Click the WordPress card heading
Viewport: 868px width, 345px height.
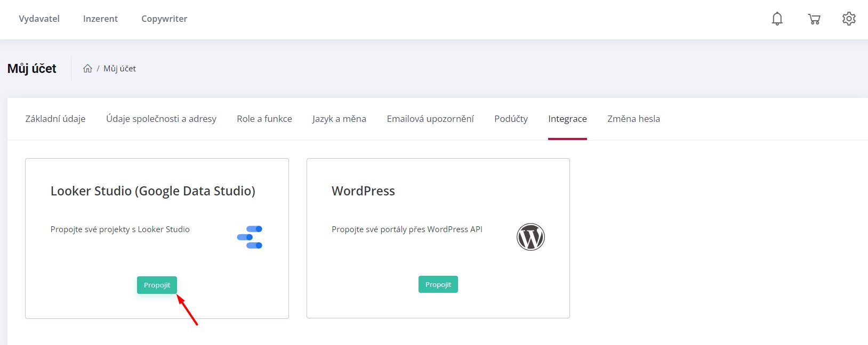click(x=363, y=191)
